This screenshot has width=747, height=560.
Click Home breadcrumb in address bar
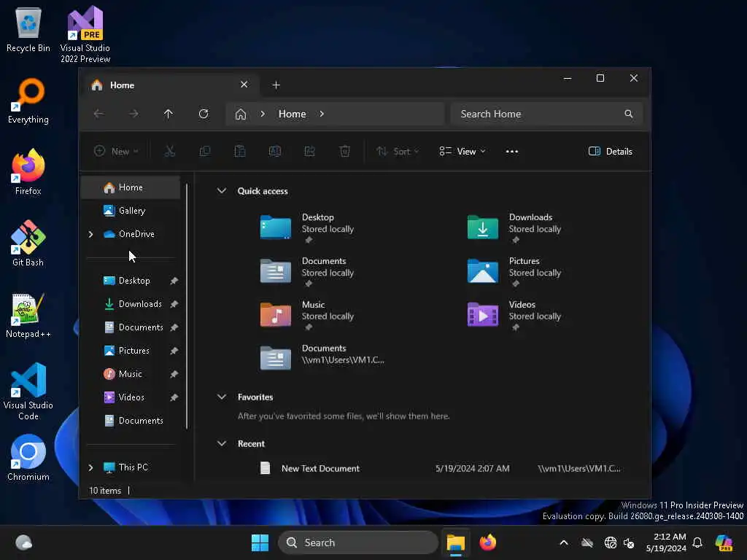[292, 114]
